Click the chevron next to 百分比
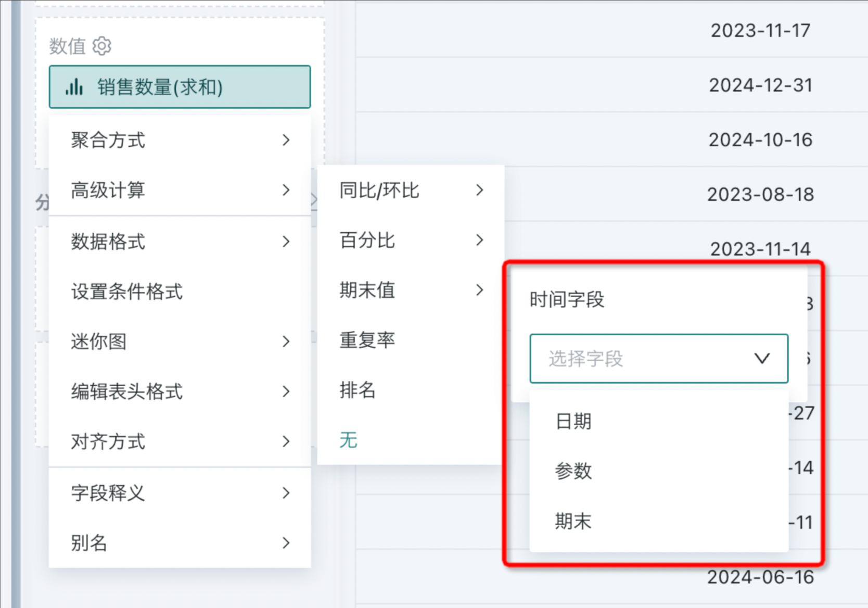Viewport: 868px width, 608px height. click(x=480, y=240)
